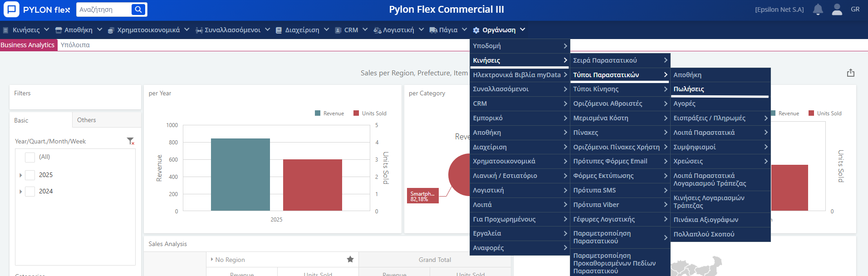Open the Πάγια top menu dropdown arrow
Image resolution: width=868 pixels, height=276 pixels.
[464, 30]
